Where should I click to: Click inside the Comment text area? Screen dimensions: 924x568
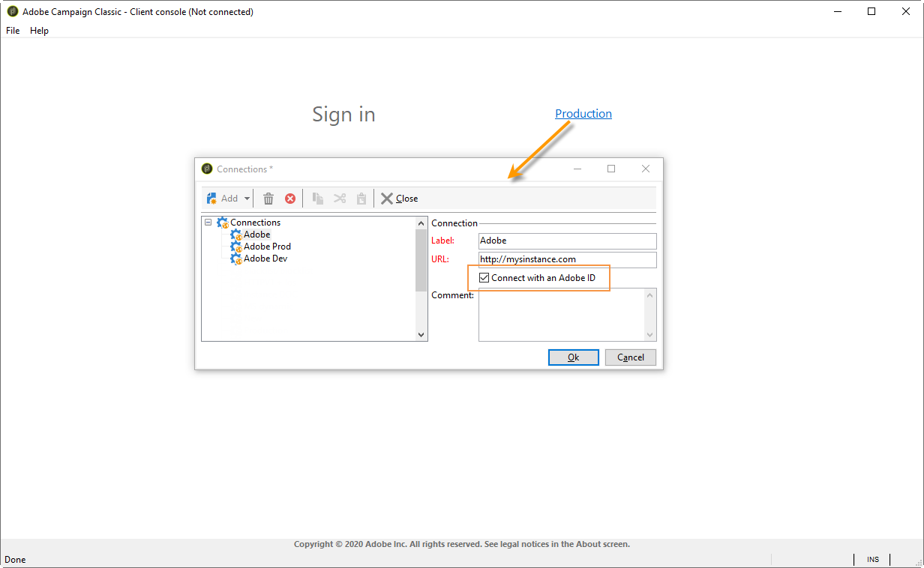click(561, 315)
